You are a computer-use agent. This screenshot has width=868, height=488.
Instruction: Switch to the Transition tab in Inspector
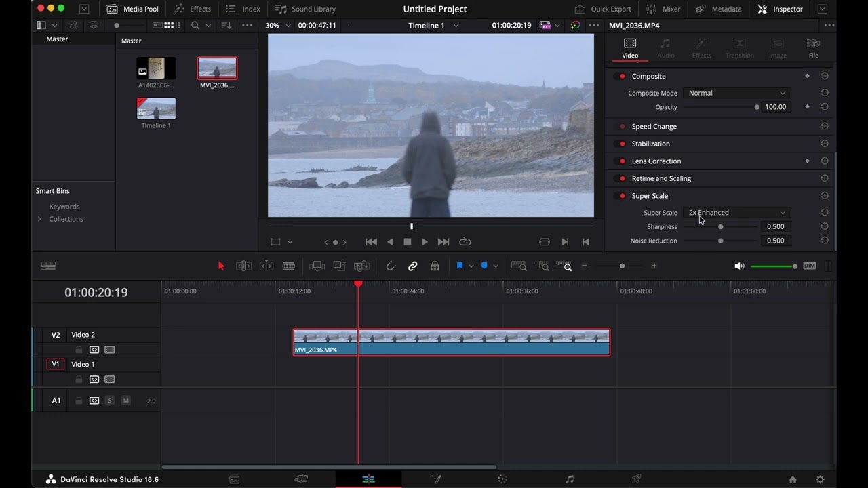739,48
